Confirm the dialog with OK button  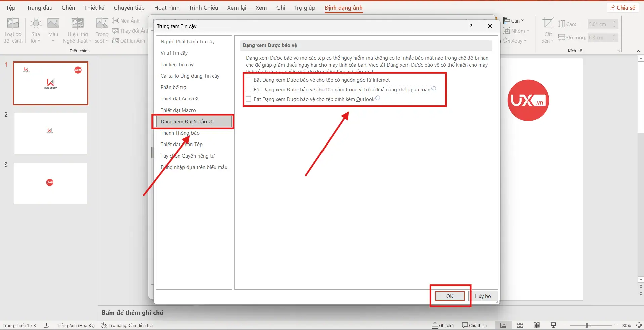click(x=449, y=296)
